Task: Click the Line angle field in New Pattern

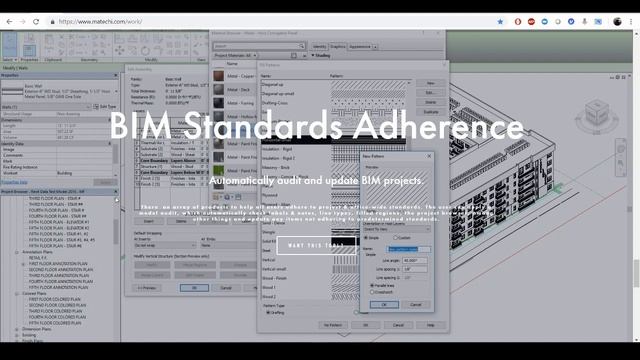Action: (x=415, y=260)
